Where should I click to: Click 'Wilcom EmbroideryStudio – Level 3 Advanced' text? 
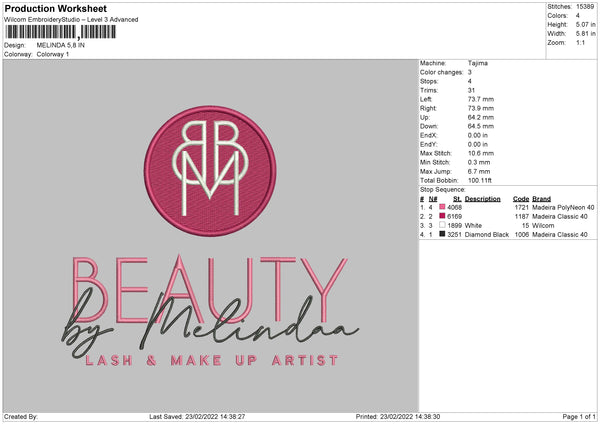point(71,20)
